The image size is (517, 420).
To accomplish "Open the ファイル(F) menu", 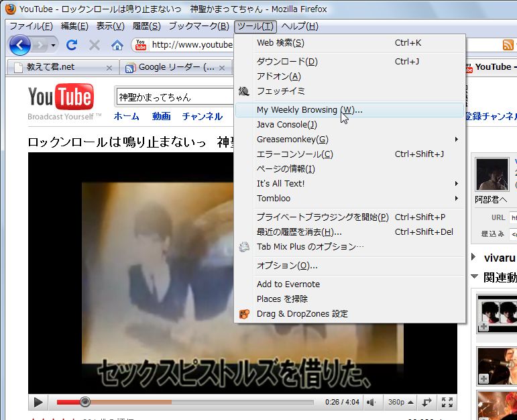I will coord(32,26).
